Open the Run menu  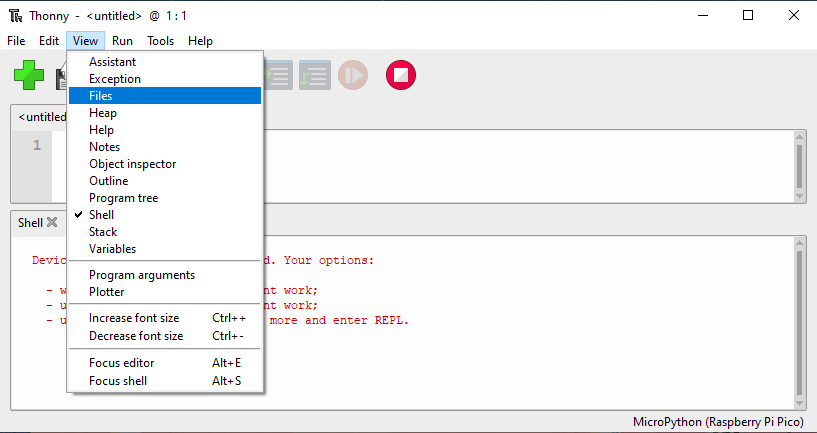click(x=122, y=41)
